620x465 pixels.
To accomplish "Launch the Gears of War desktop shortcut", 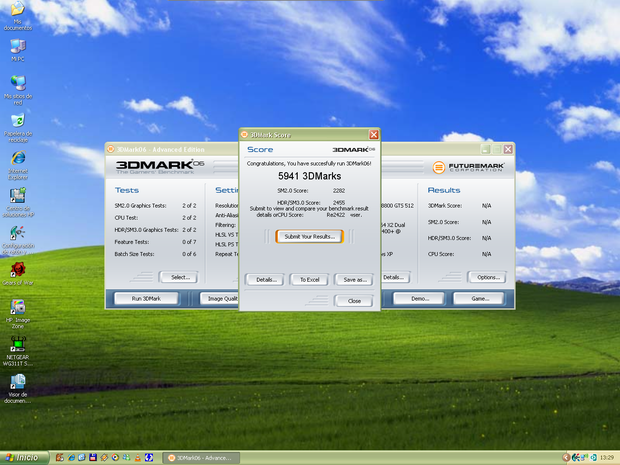I will click(16, 269).
